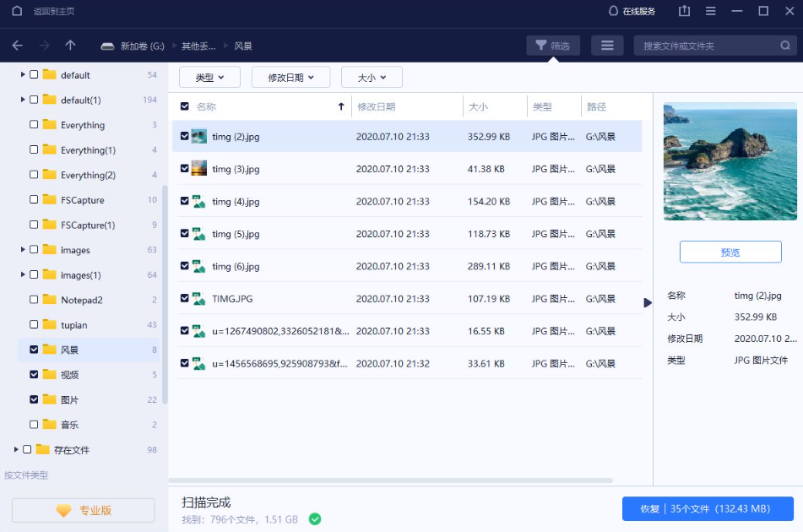This screenshot has height=532, width=803.
Task: Click the search magnifier icon
Action: pos(785,46)
